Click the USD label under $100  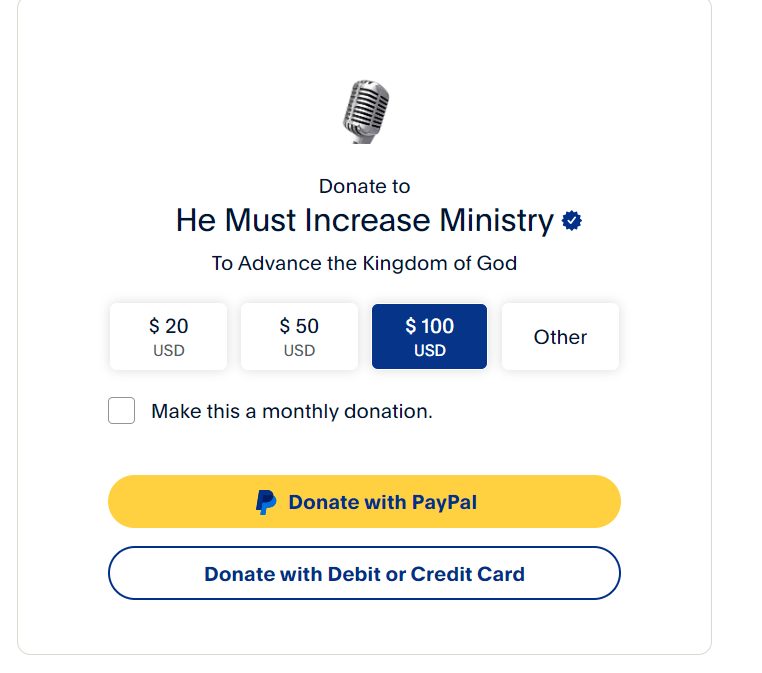pos(429,351)
